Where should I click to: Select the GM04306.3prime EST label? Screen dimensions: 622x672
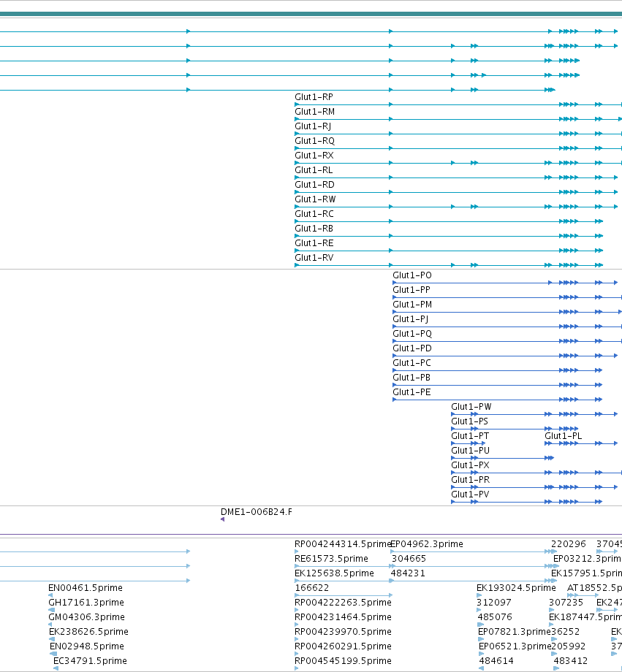click(87, 616)
